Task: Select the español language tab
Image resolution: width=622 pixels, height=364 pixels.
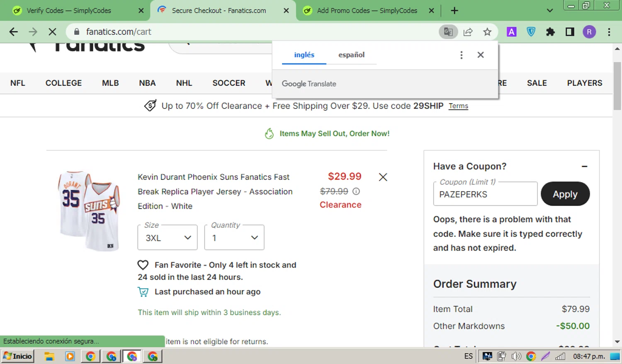Action: (x=351, y=55)
